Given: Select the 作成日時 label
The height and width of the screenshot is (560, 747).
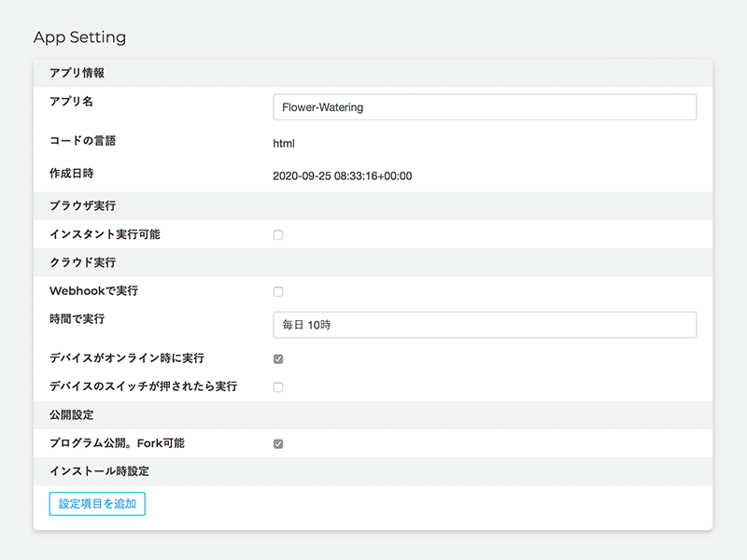Looking at the screenshot, I should 71,174.
